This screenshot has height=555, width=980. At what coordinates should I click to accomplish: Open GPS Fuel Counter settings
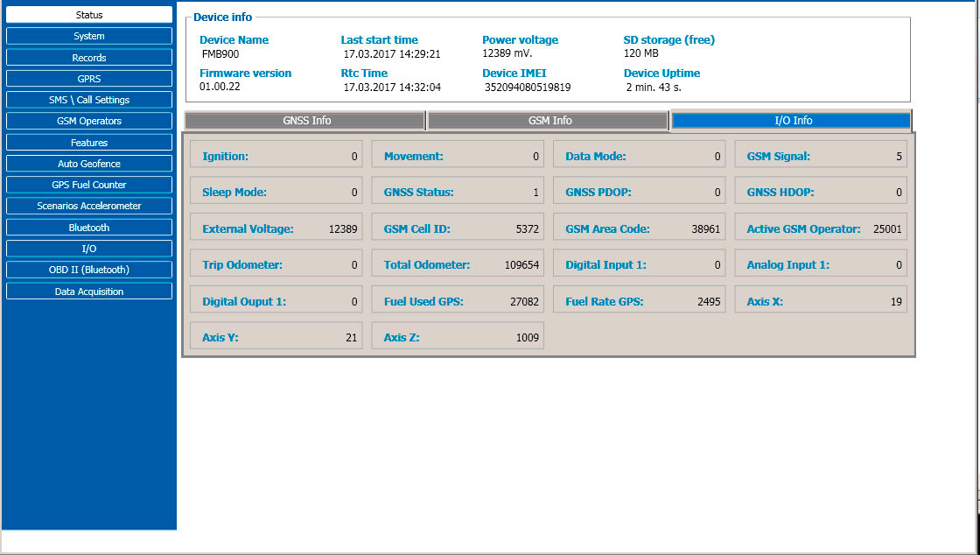88,185
